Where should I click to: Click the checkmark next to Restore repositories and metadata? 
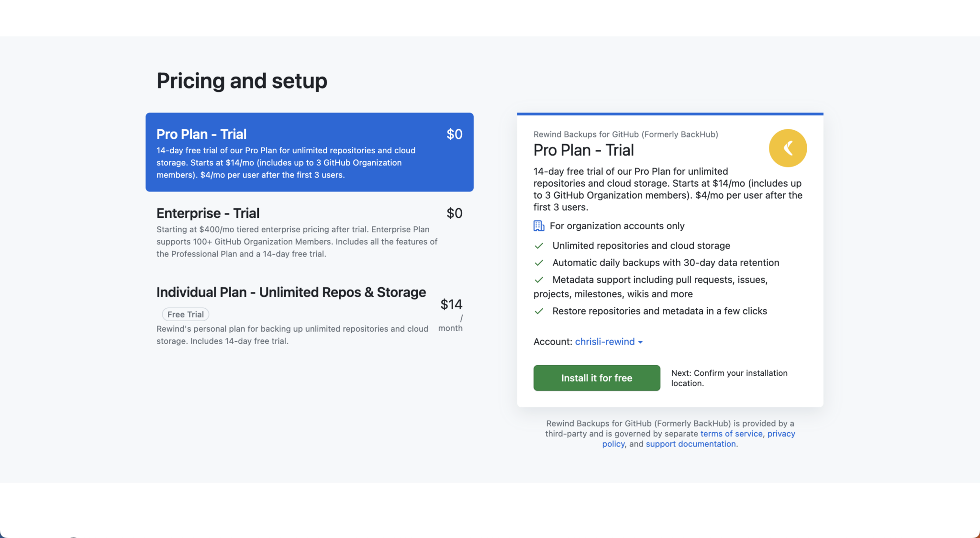[x=539, y=311]
